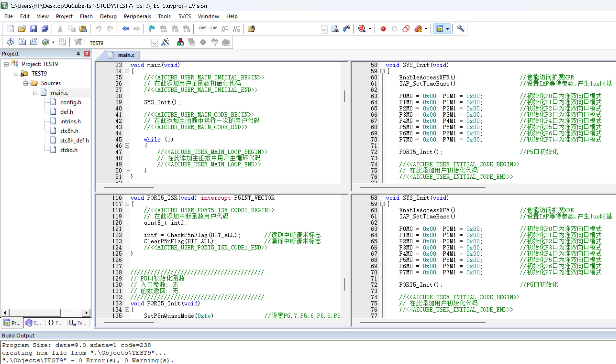Screen dimensions: 616x364
Task: Insert a breakpoint with red dot icon
Action: (383, 29)
